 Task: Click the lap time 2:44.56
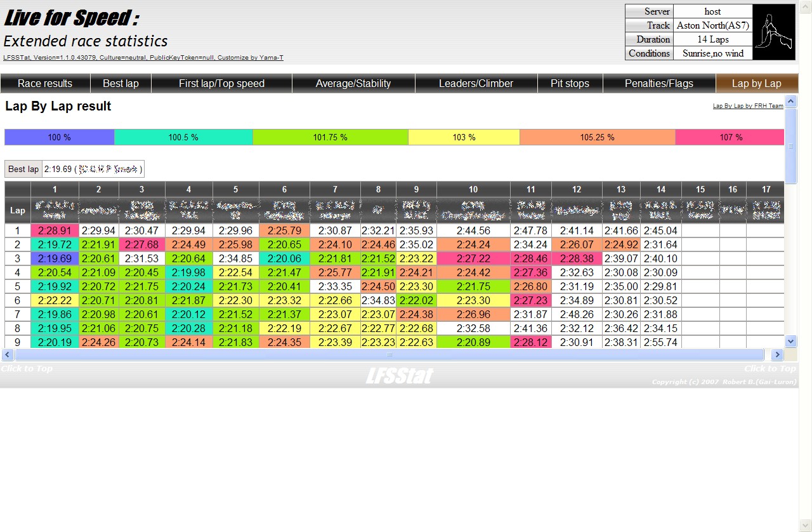coord(473,230)
